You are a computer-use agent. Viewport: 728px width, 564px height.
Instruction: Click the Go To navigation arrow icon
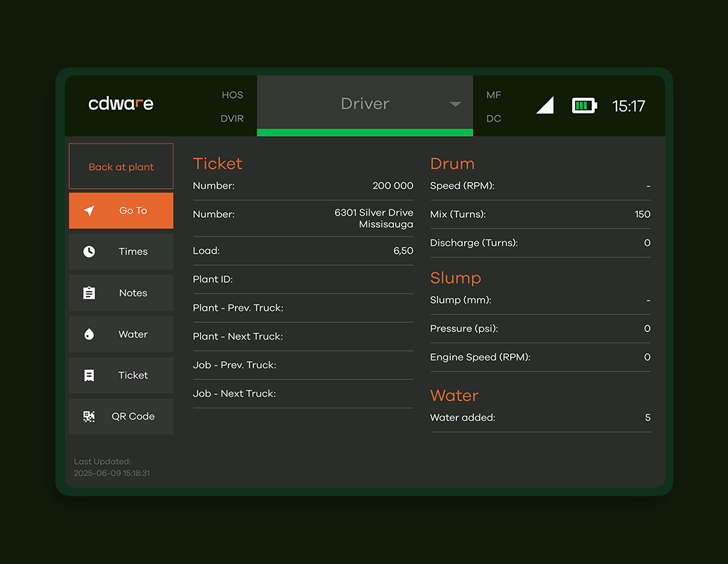point(89,211)
